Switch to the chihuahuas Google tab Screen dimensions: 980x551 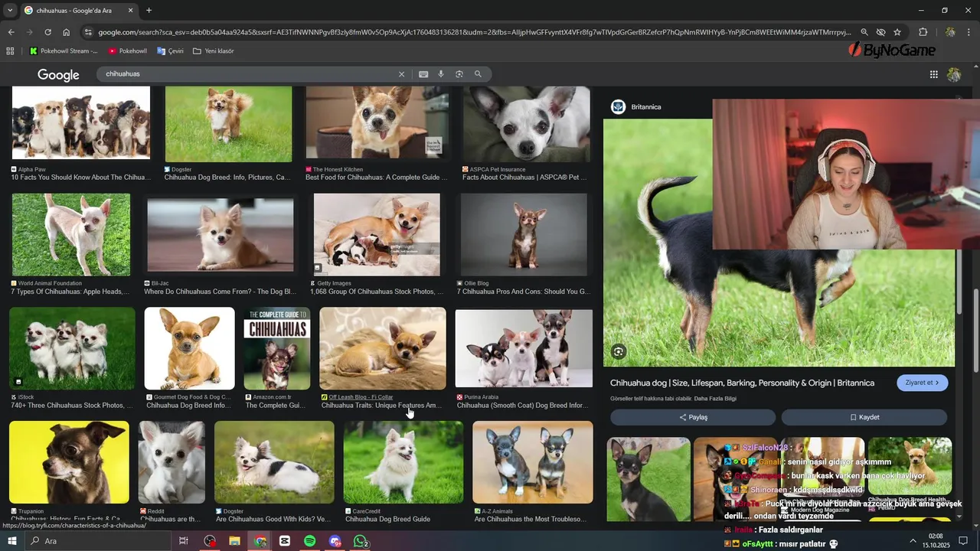pyautogui.click(x=78, y=11)
